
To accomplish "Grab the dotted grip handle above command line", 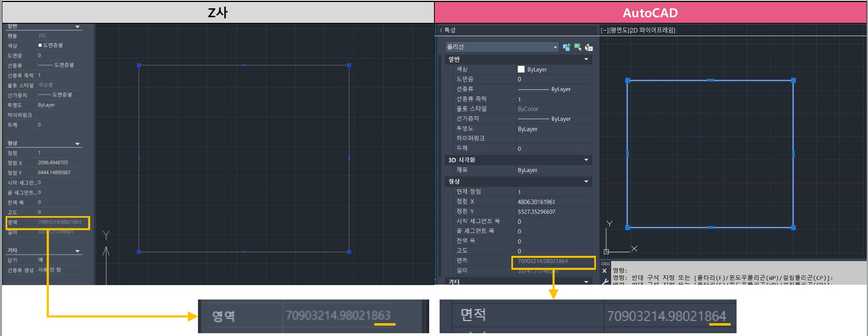I will pos(606,264).
